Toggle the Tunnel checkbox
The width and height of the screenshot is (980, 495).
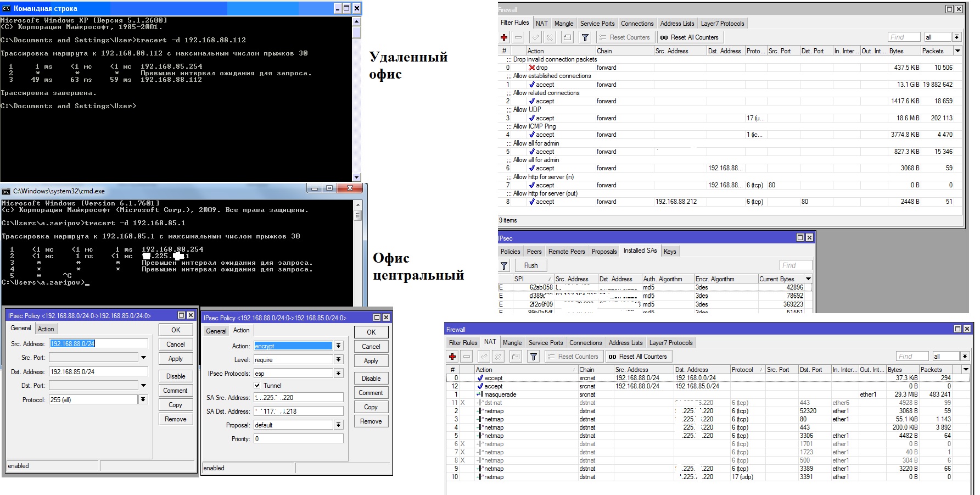click(x=257, y=385)
